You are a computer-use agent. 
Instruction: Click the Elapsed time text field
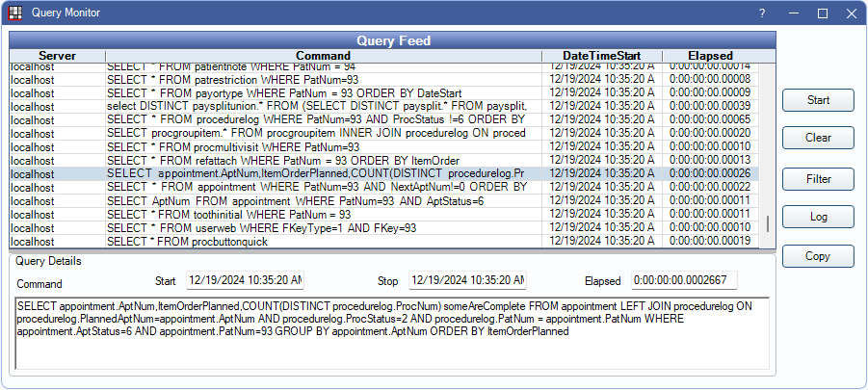[x=684, y=280]
